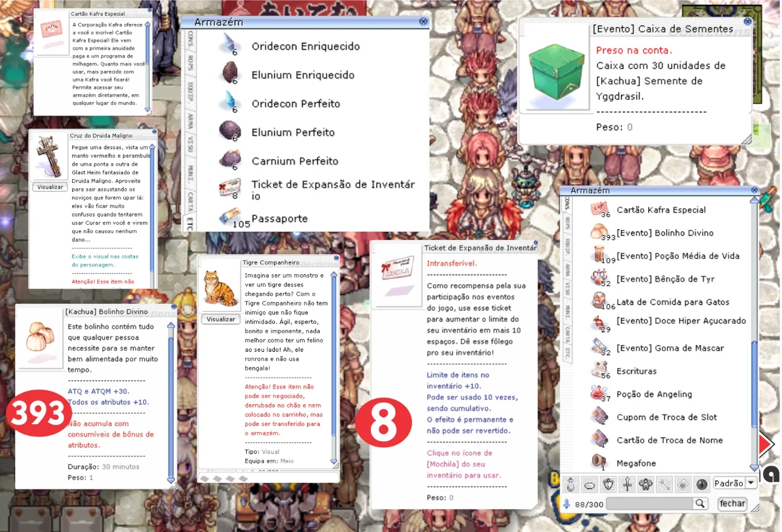
Task: Select the Carnium Perfeito ore icon
Action: 230,159
